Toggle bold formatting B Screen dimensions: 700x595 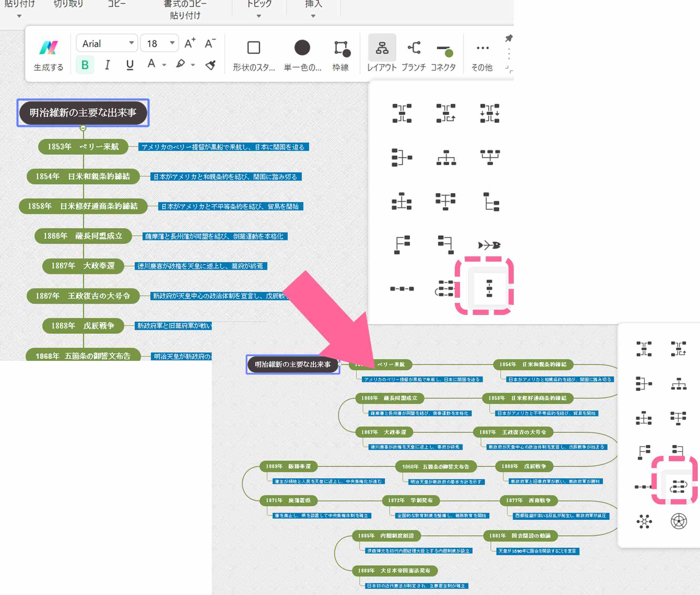click(x=85, y=65)
